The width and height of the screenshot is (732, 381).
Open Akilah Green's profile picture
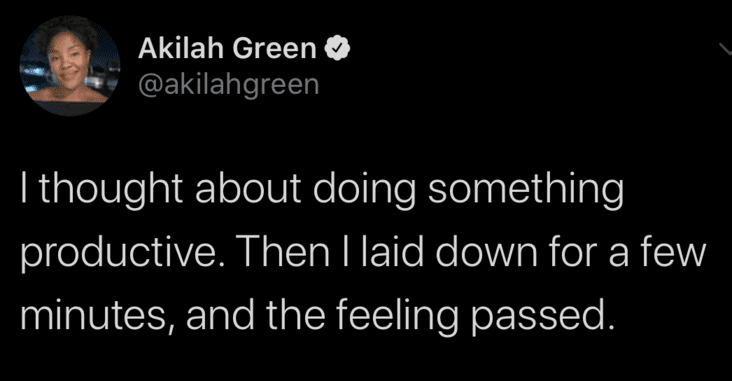coord(70,65)
